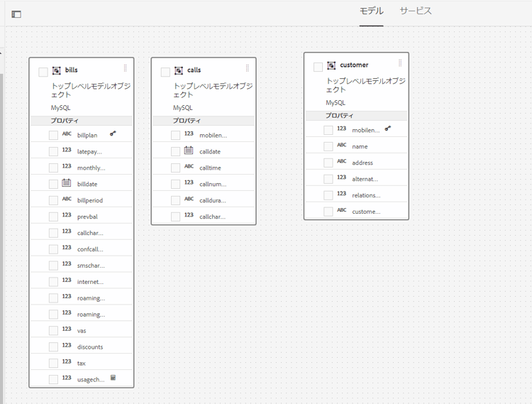Click the customer model title
Viewport: 532px width, 404px height.
click(354, 65)
